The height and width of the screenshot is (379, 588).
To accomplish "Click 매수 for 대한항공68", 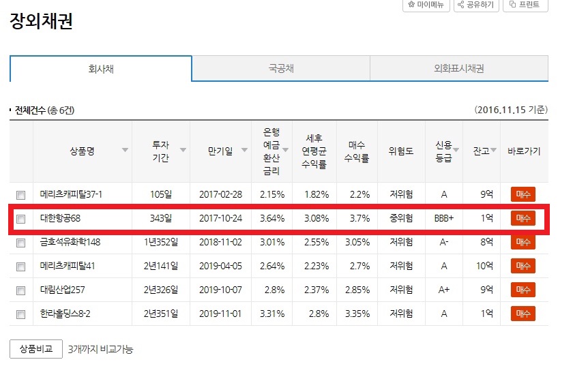I will pyautogui.click(x=523, y=218).
